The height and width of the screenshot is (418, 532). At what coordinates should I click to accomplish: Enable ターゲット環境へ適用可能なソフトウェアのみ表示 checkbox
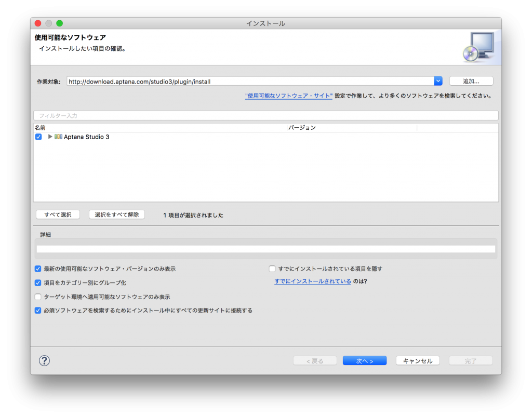click(38, 296)
